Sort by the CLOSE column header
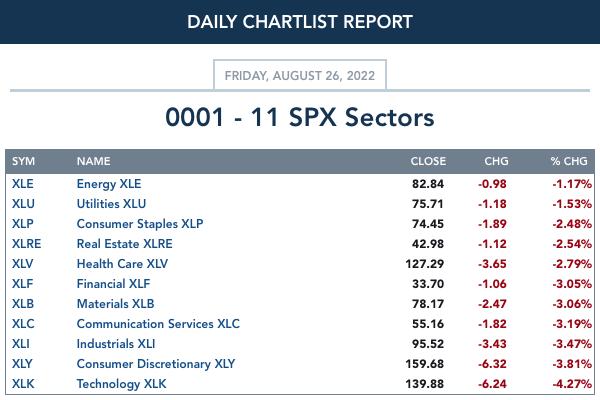 (x=428, y=161)
